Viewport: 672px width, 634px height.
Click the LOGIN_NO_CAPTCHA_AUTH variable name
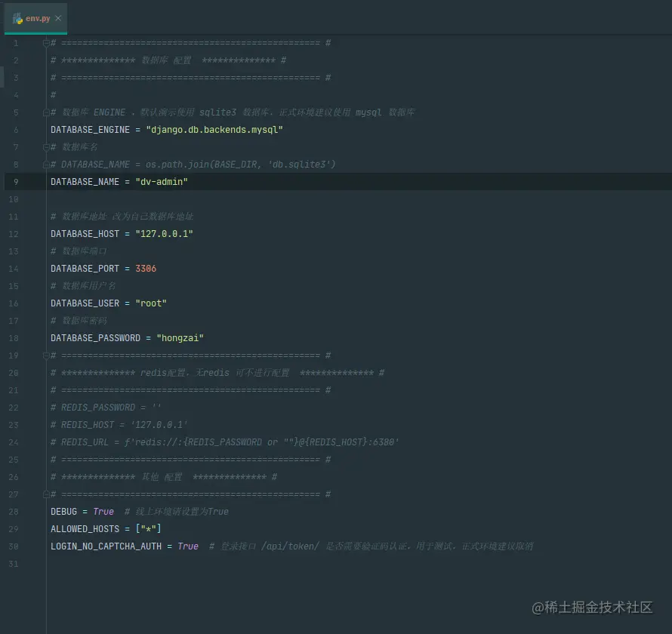coord(106,546)
